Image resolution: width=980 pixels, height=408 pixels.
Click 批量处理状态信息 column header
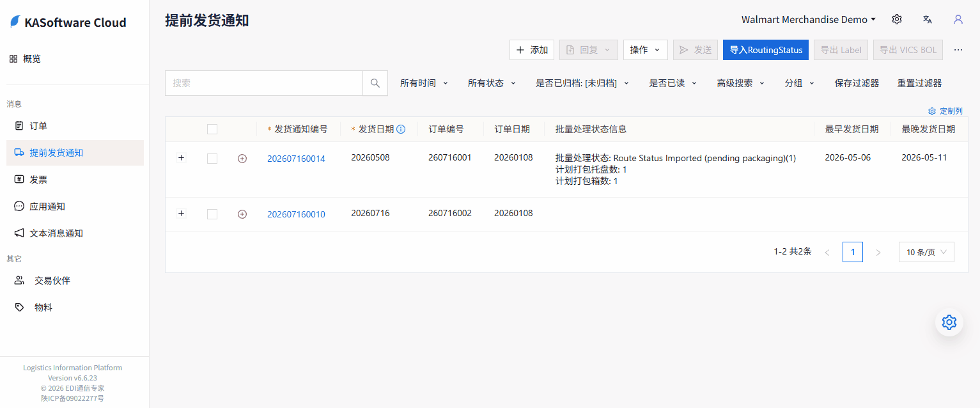tap(591, 129)
